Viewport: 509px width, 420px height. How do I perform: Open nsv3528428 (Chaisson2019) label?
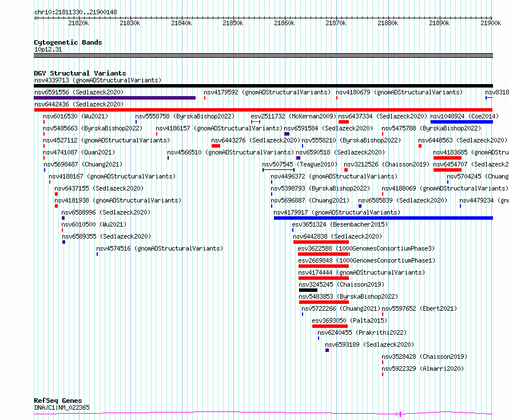click(424, 356)
